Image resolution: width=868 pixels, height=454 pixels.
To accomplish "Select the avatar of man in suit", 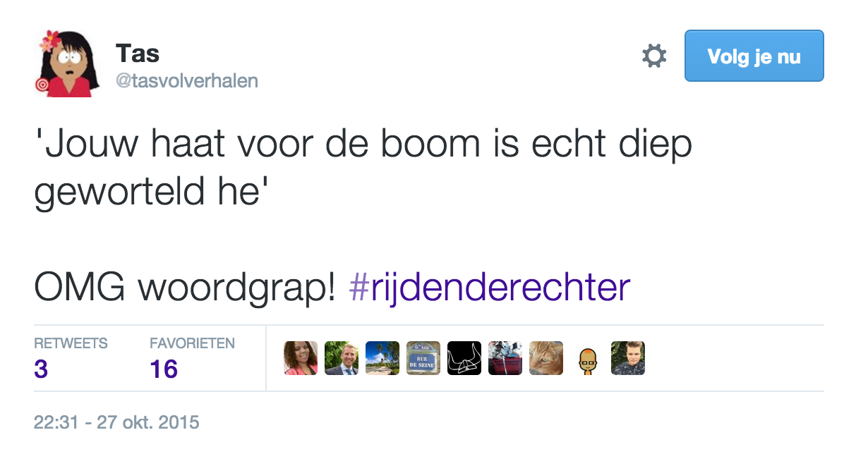I will point(342,358).
